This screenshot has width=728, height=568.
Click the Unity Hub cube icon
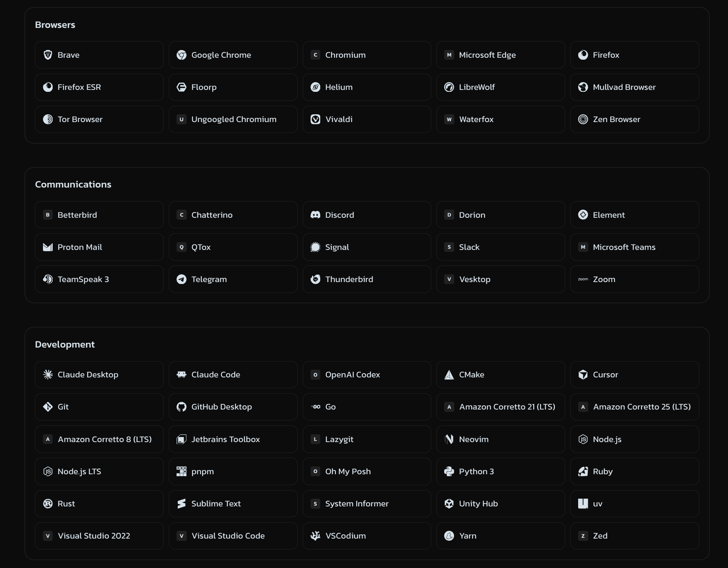(x=449, y=504)
